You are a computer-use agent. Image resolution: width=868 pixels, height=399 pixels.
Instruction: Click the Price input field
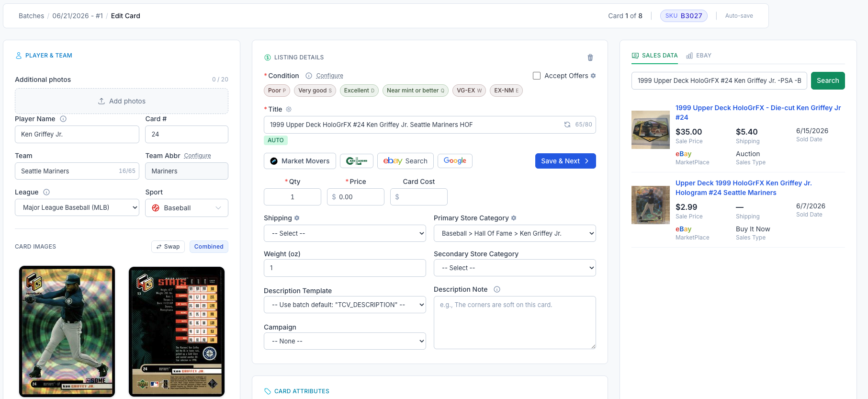click(356, 197)
